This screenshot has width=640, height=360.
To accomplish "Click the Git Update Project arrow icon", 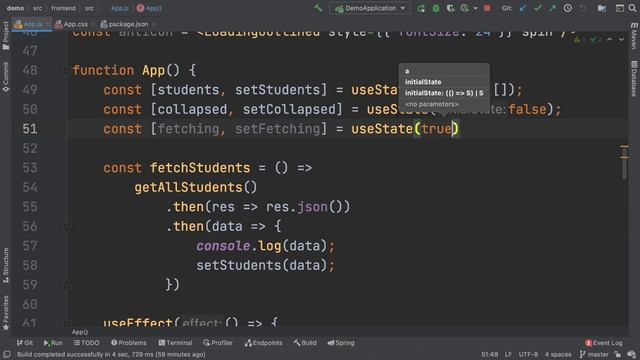I will coord(522,8).
